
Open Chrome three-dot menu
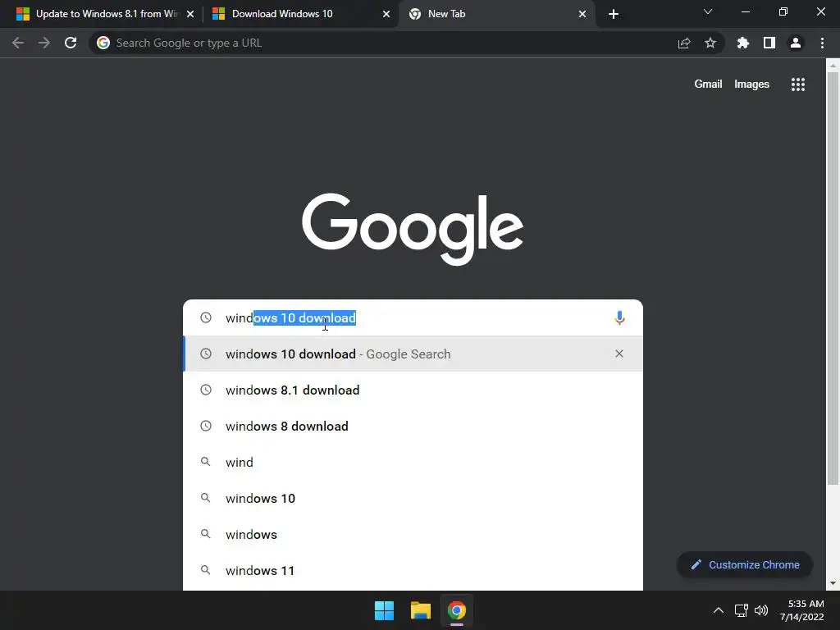[x=822, y=43]
